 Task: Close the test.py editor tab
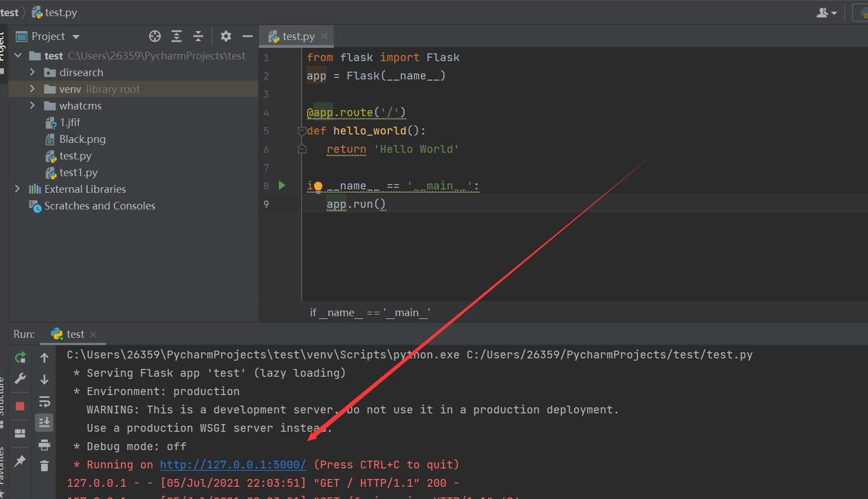pos(324,36)
